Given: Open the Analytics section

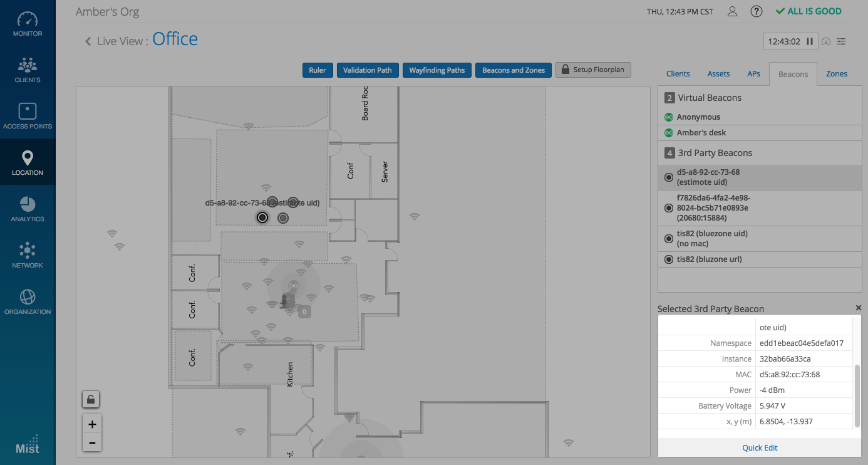Looking at the screenshot, I should 28,209.
